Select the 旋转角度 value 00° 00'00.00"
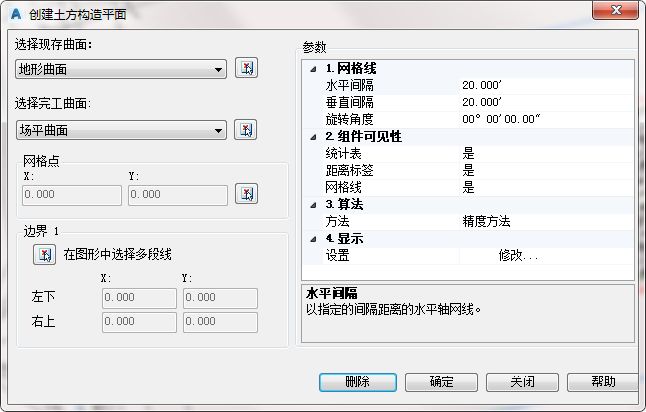 coord(501,119)
